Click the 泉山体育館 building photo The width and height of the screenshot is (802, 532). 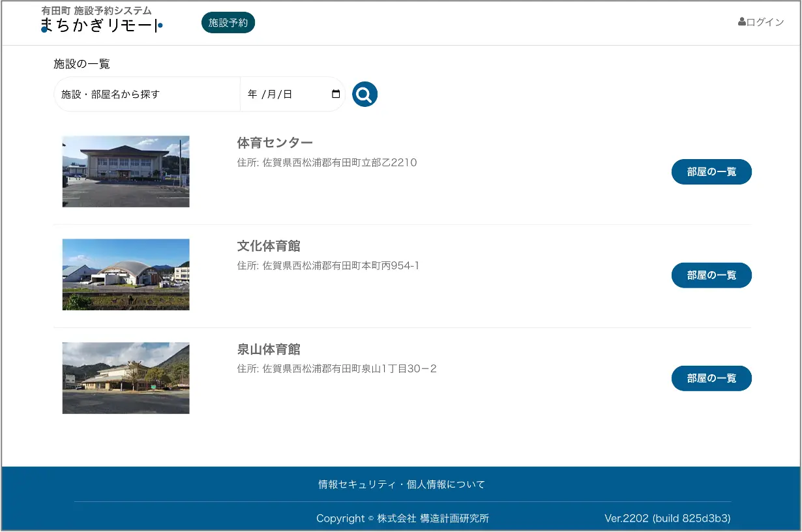[126, 378]
